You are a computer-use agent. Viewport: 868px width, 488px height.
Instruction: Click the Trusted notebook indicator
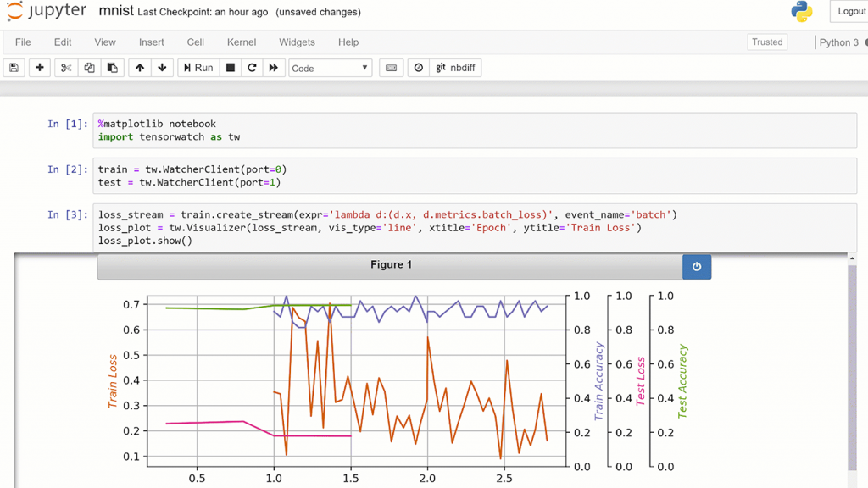click(767, 42)
